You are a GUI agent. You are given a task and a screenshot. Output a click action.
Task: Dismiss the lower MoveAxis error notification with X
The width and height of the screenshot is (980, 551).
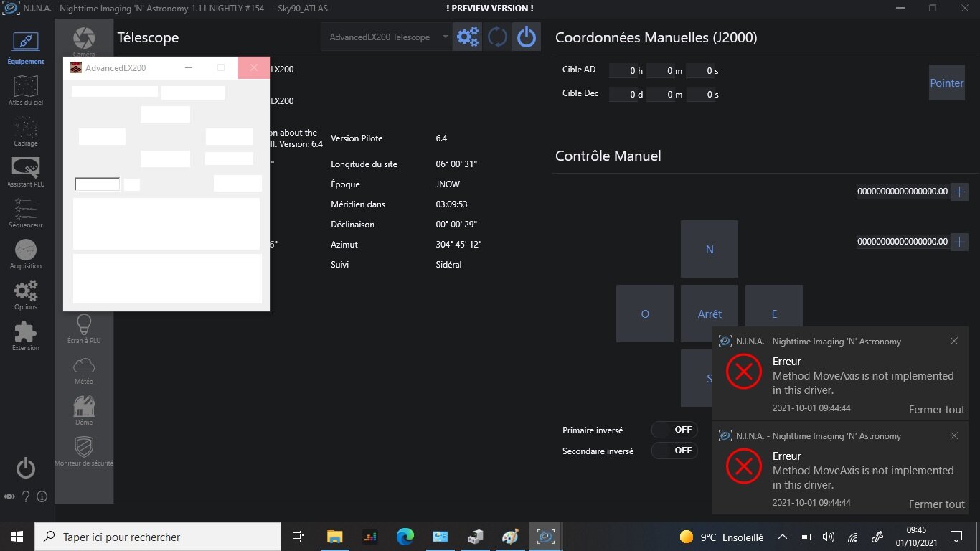click(x=954, y=435)
